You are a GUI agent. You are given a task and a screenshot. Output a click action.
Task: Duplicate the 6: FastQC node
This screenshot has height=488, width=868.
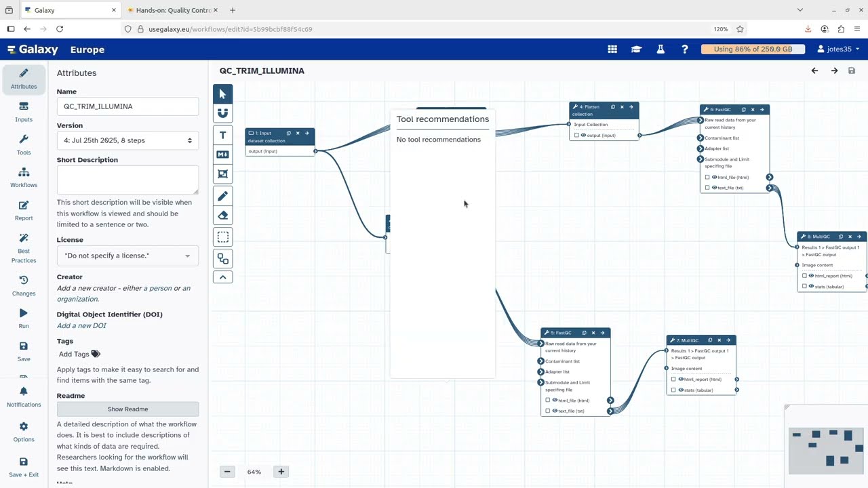(x=744, y=109)
